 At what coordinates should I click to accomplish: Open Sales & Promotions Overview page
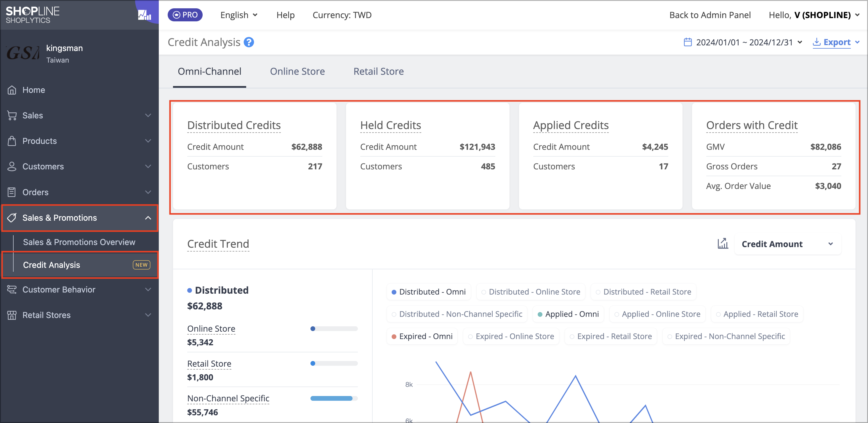point(79,242)
